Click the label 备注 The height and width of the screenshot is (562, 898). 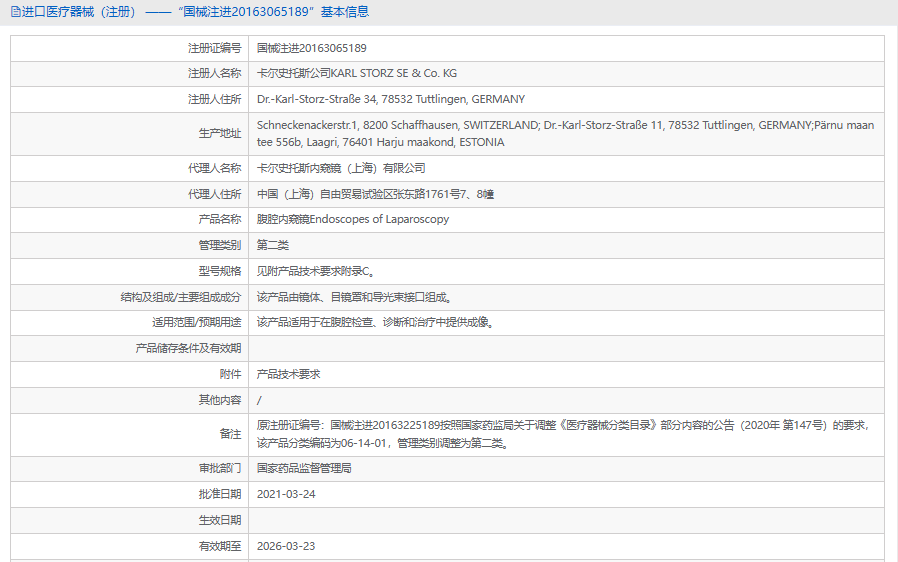pyautogui.click(x=230, y=434)
